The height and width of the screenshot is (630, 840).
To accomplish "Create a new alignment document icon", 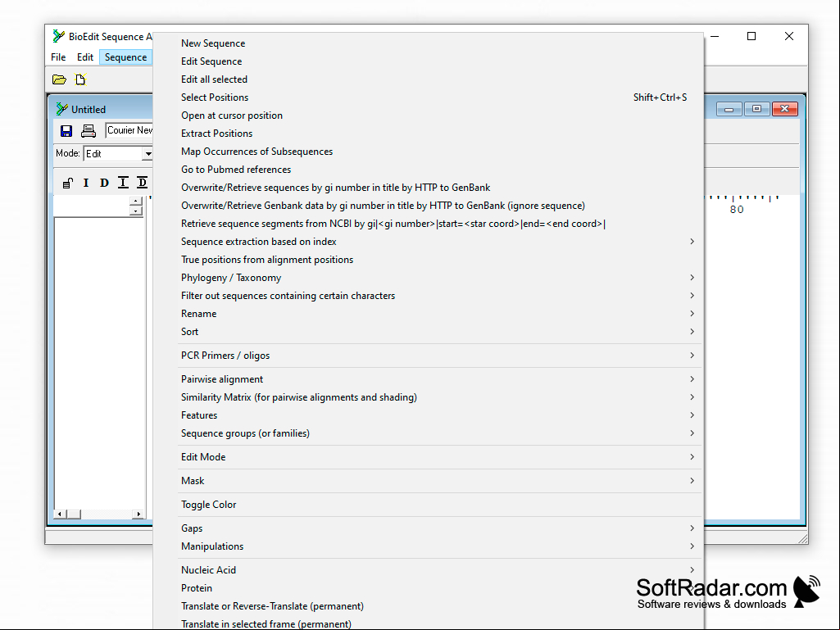I will tap(80, 79).
